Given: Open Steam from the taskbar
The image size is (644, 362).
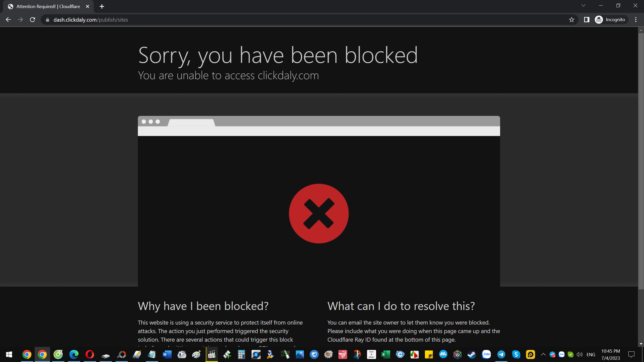Looking at the screenshot, I should [472, 354].
